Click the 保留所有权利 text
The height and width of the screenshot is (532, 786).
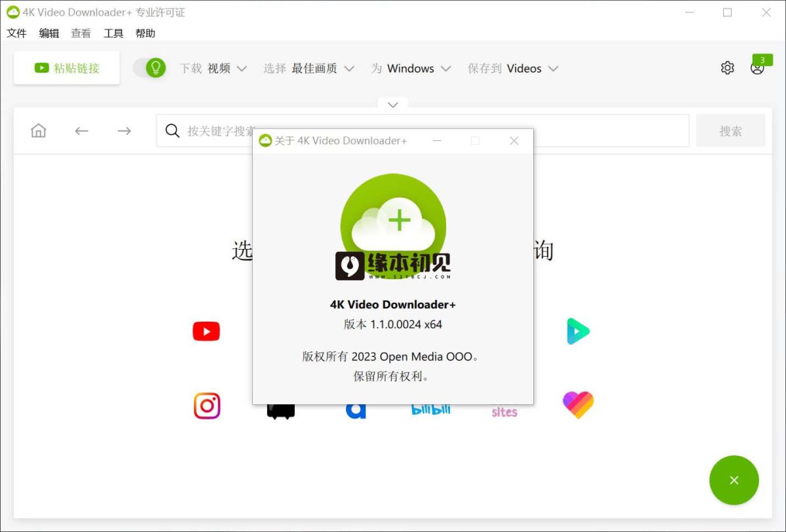point(392,376)
